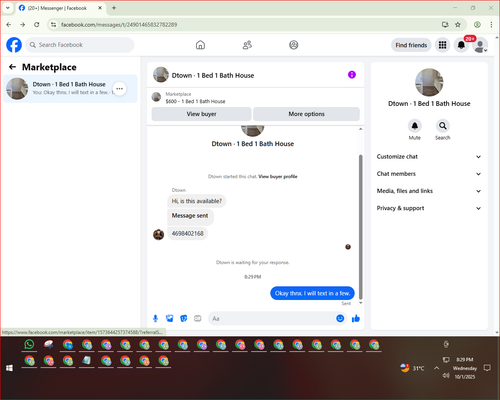Open the Home feed icon
500x400 pixels.
(x=200, y=45)
